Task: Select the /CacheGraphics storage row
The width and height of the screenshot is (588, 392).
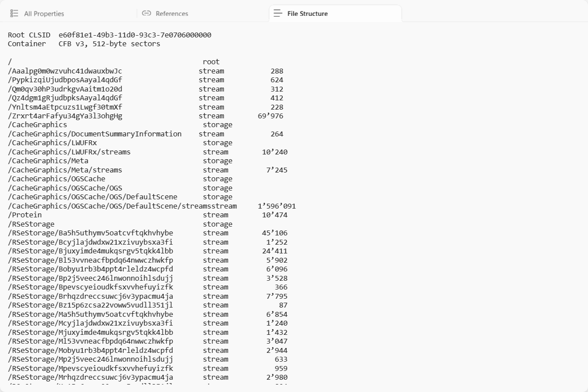Action: pyautogui.click(x=120, y=125)
